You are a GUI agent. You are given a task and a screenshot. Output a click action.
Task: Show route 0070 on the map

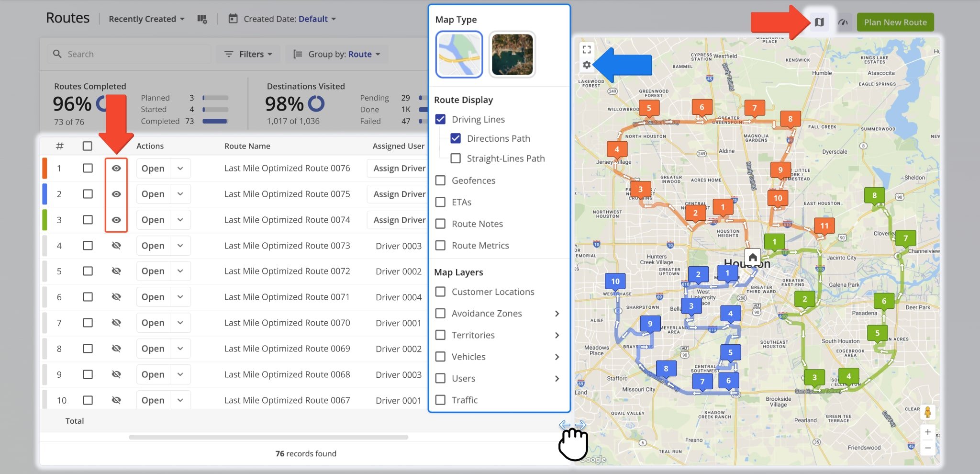pos(116,323)
